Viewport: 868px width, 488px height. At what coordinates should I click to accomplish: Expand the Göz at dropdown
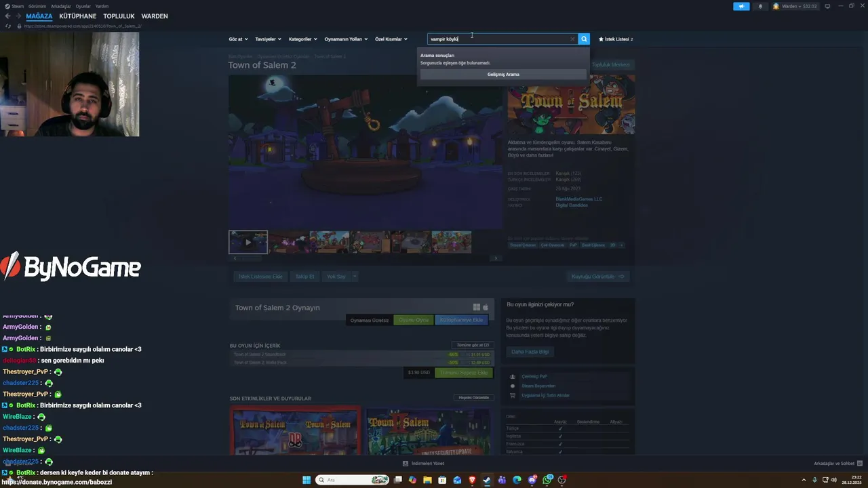[238, 39]
